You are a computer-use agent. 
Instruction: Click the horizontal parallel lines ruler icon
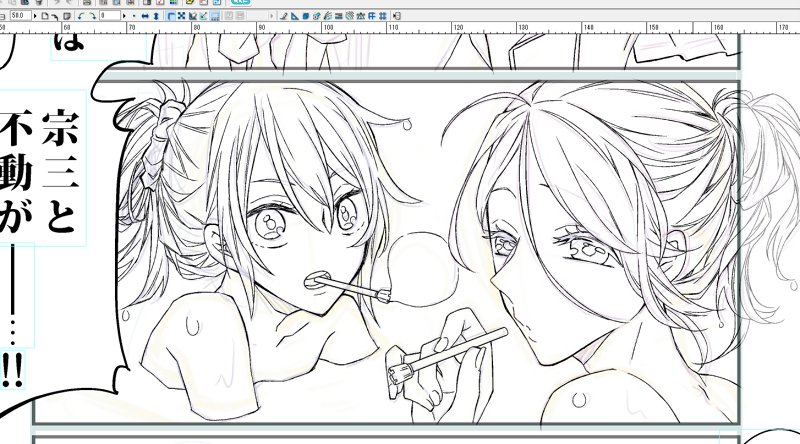coord(338,16)
